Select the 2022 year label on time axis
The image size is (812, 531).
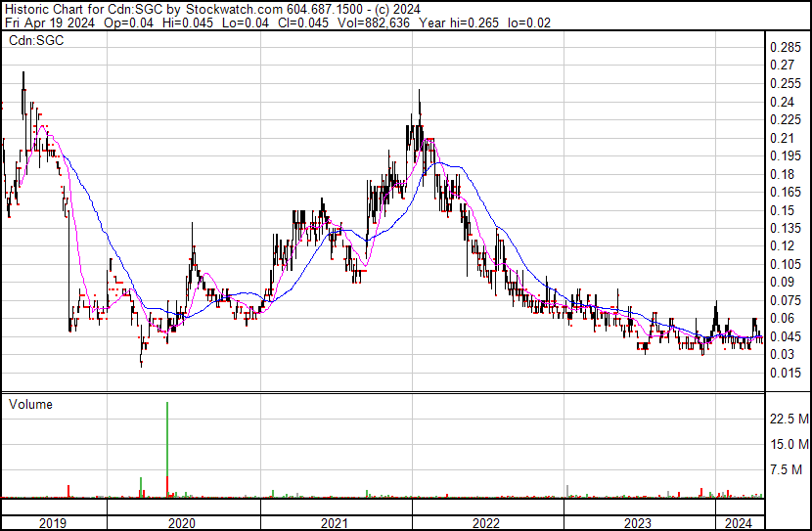pyautogui.click(x=487, y=522)
